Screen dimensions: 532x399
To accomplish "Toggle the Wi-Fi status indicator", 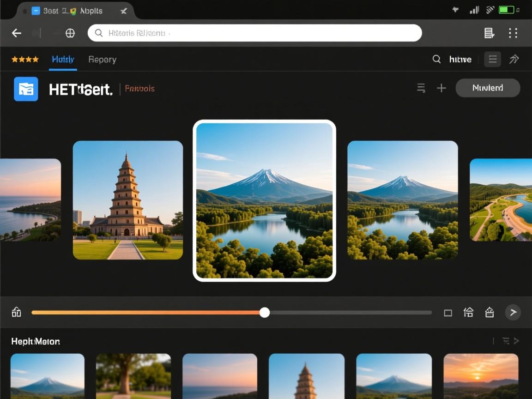I will tap(490, 9).
